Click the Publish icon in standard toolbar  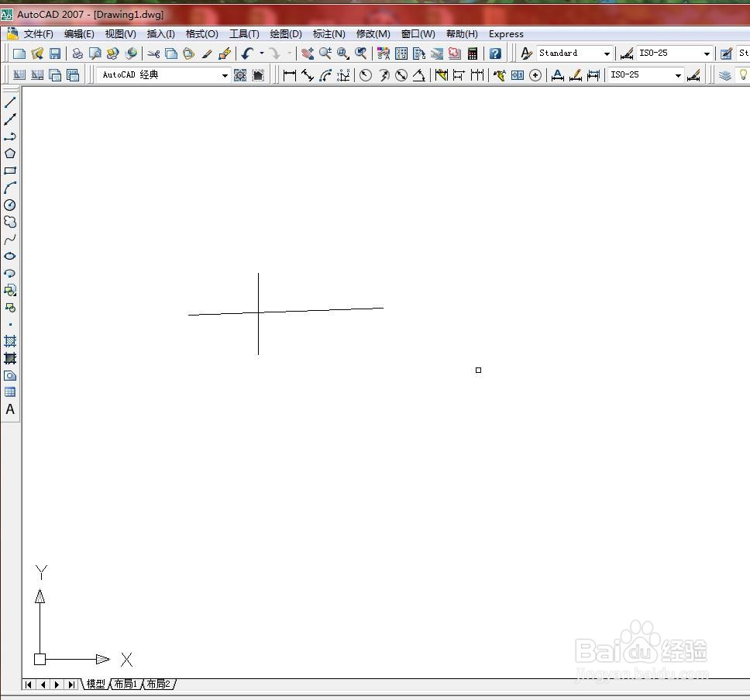tap(113, 53)
